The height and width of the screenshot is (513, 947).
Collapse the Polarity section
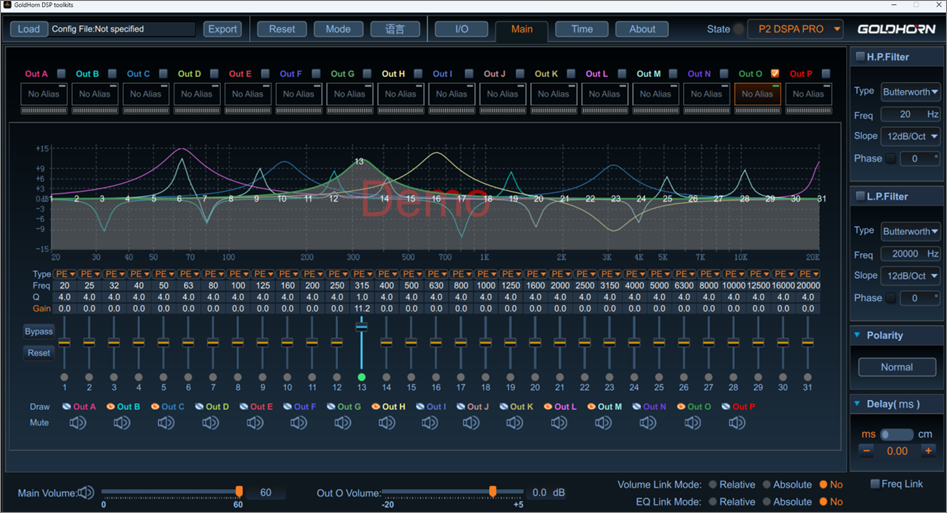857,335
